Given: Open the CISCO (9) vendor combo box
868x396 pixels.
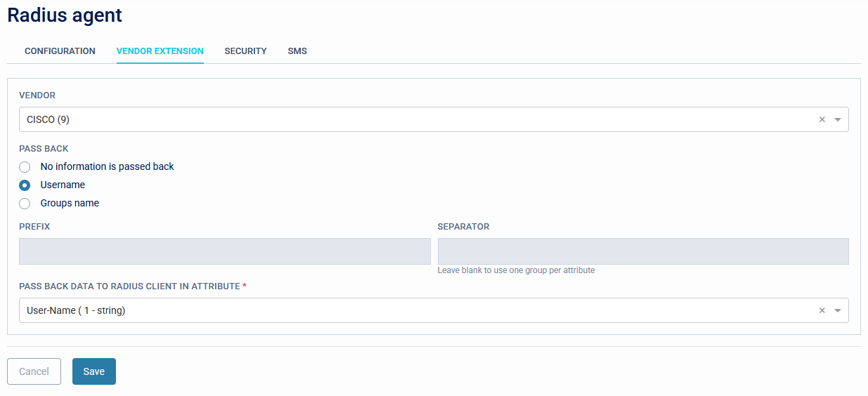Looking at the screenshot, I should point(415,119).
